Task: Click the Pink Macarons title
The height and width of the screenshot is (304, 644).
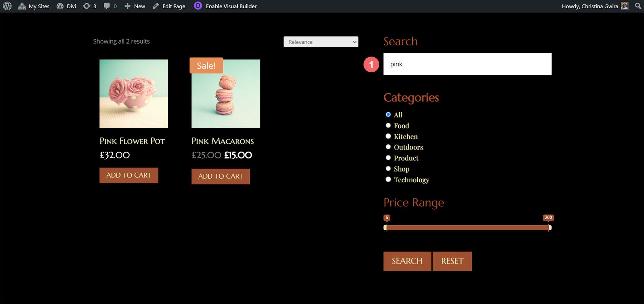Action: click(223, 141)
